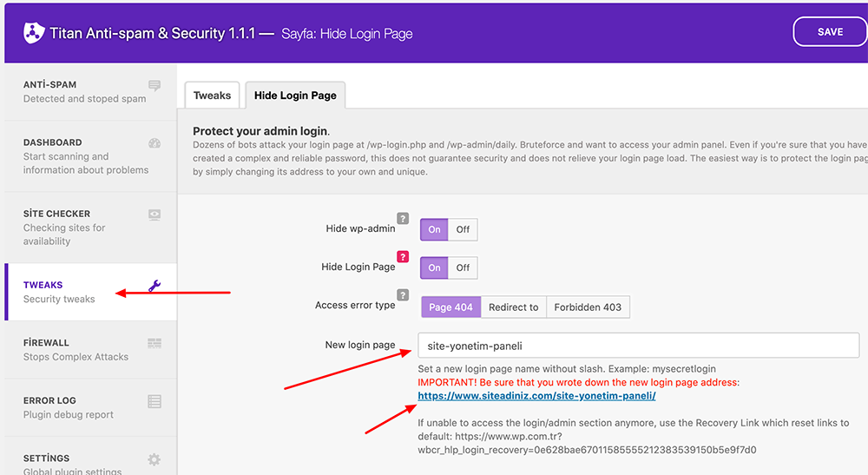Open the Tweaks security tweaks section

(90, 292)
